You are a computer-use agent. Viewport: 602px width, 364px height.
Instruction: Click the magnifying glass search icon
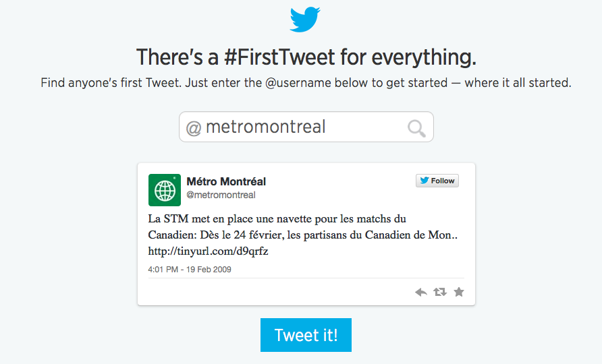(x=416, y=128)
